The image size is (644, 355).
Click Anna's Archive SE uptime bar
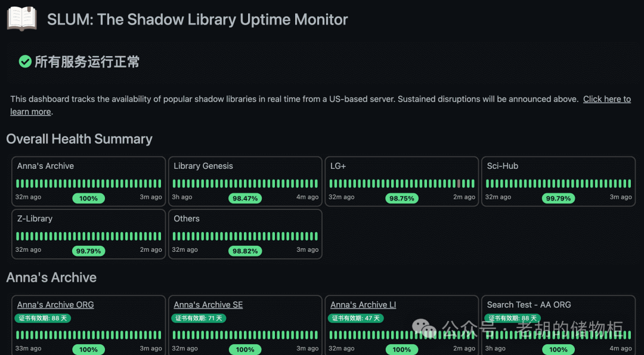point(245,335)
